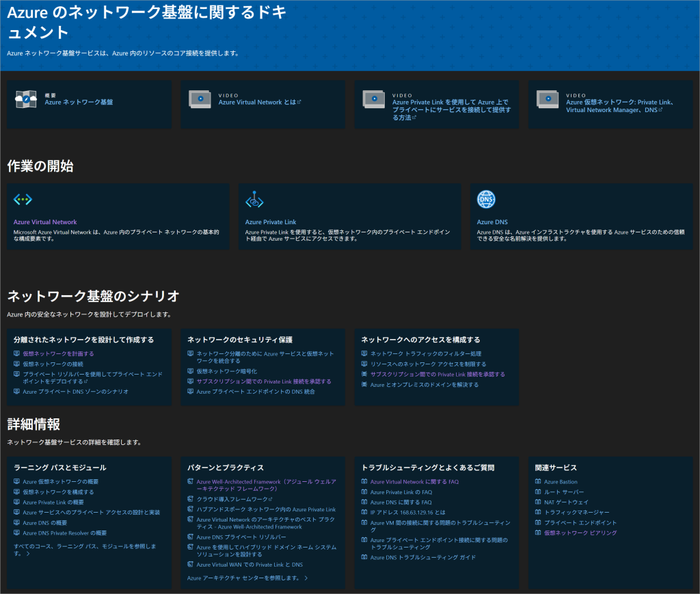Open the Azure Virtual Network getting started link
This screenshot has height=594, width=700.
pyautogui.click(x=45, y=222)
